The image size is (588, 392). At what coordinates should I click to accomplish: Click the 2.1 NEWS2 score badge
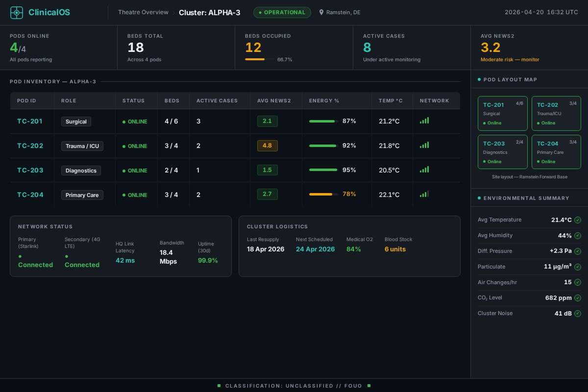268,121
